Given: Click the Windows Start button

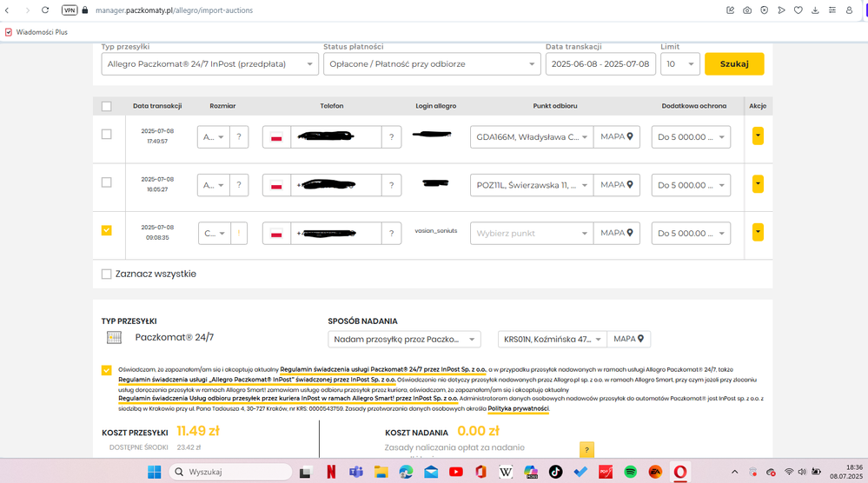Looking at the screenshot, I should (155, 472).
